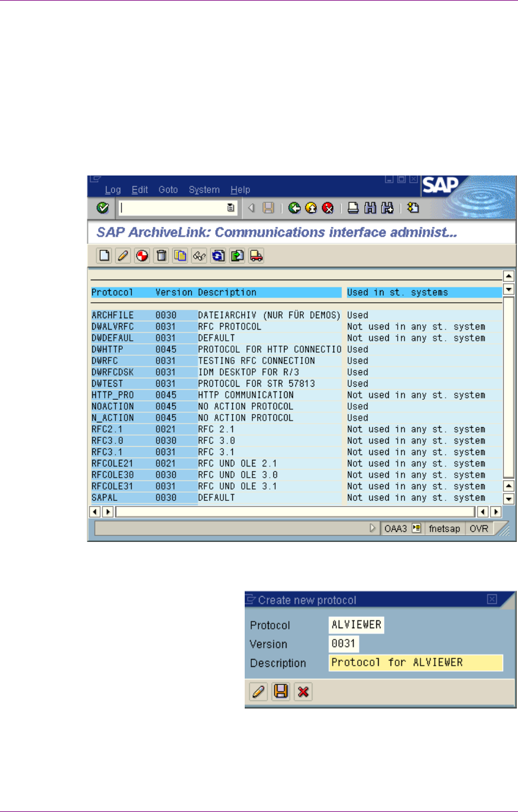Click the Create New Session icon
The width and height of the screenshot is (518, 812).
tap(413, 208)
